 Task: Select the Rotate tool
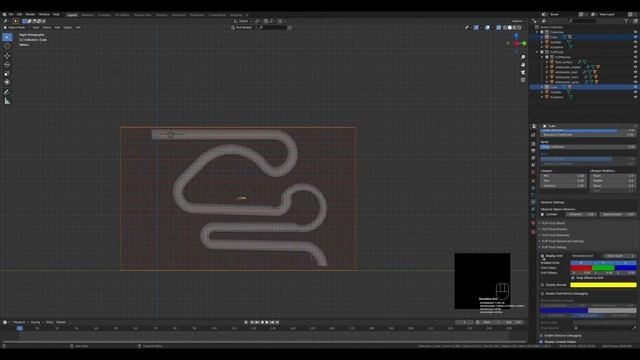tap(7, 64)
